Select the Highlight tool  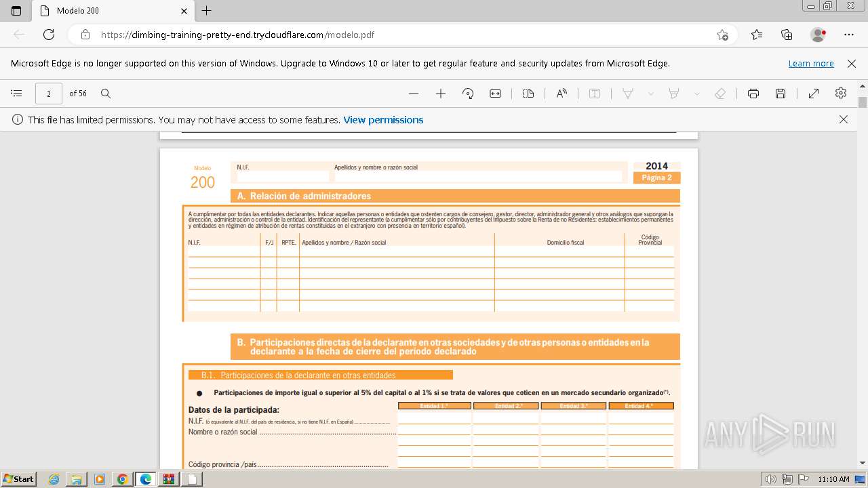click(x=674, y=94)
